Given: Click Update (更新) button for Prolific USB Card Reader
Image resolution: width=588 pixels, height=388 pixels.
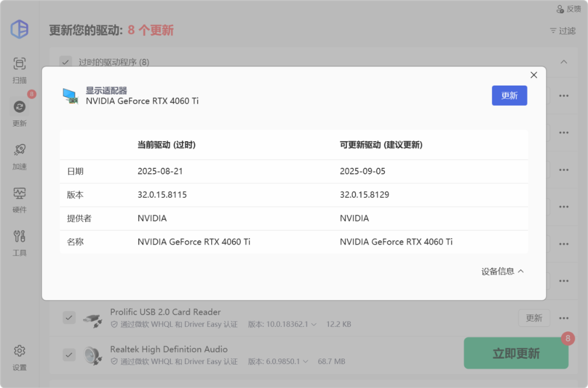Looking at the screenshot, I should pos(534,318).
